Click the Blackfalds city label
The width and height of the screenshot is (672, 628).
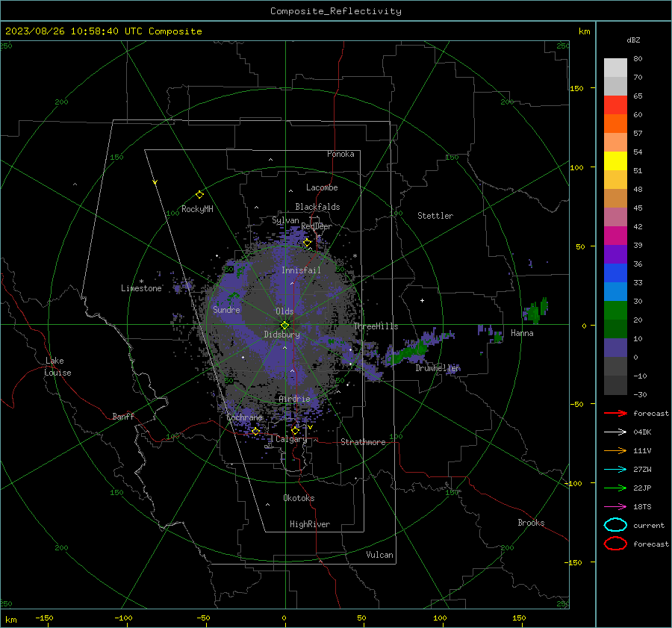(317, 207)
